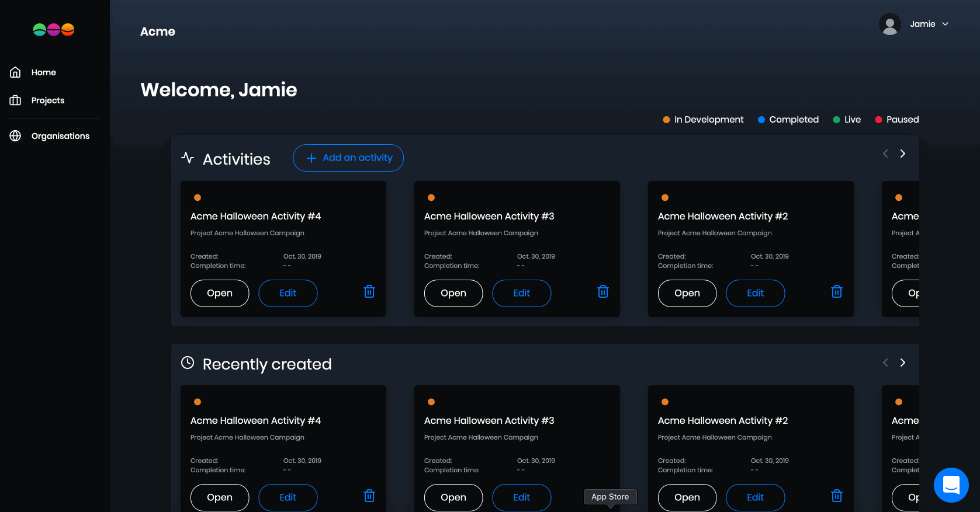Click Acme Halloween Activity #3 title in Activities
Image resolution: width=980 pixels, height=512 pixels.
489,216
